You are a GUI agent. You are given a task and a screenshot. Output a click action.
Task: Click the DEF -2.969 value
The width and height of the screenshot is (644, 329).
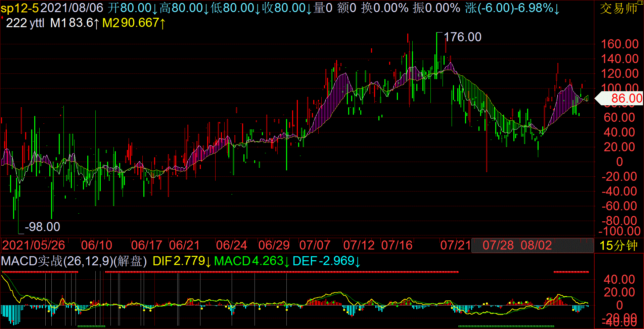(326, 261)
